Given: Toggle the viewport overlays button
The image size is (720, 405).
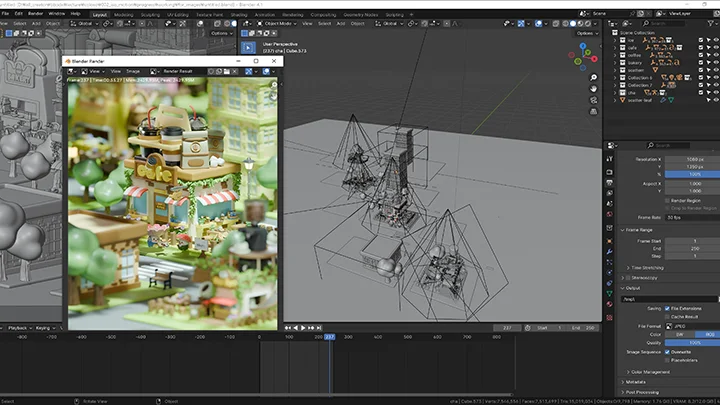Looking at the screenshot, I should 538,23.
